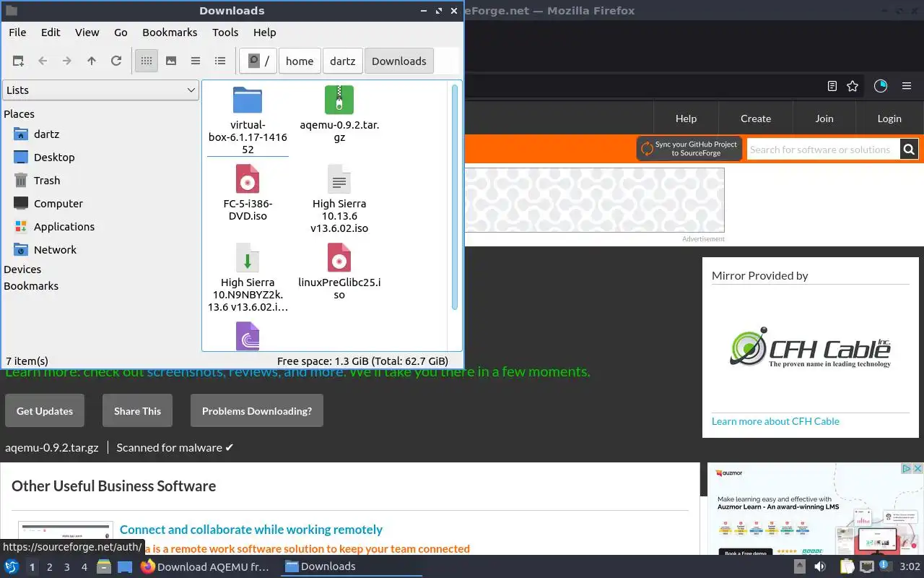Open the Edit menu
The width and height of the screenshot is (924, 578).
51,33
